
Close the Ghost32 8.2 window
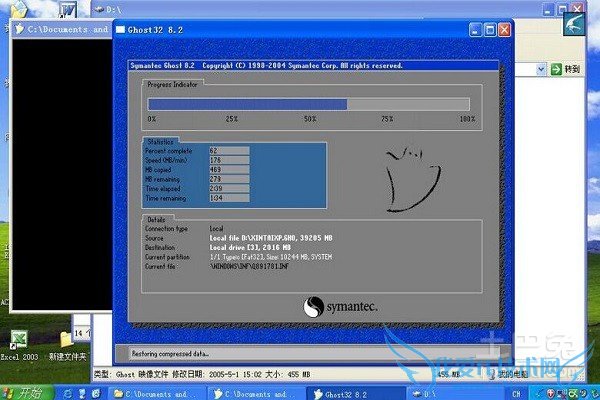tap(505, 30)
